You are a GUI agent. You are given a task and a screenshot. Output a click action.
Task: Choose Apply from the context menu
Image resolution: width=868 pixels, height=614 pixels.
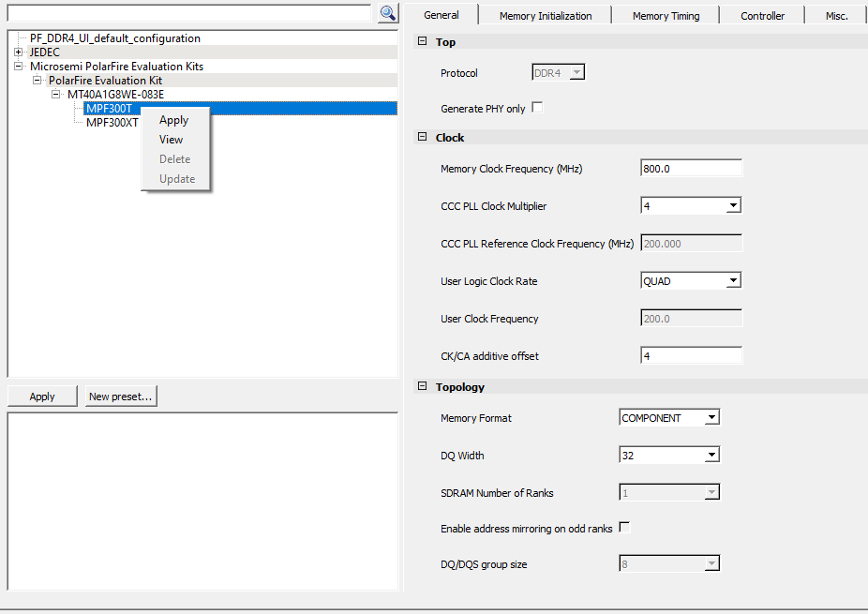tap(173, 120)
